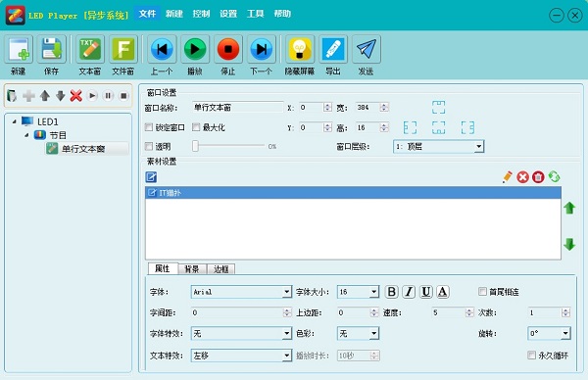Enable the 首尾相连 checkbox

tap(482, 291)
